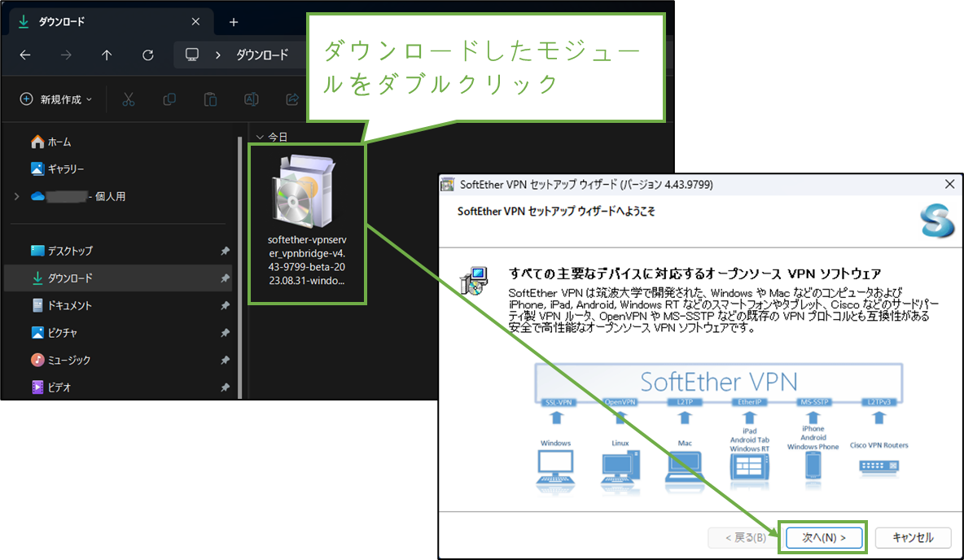Click the Cisco VPN Routers icon

(x=879, y=467)
